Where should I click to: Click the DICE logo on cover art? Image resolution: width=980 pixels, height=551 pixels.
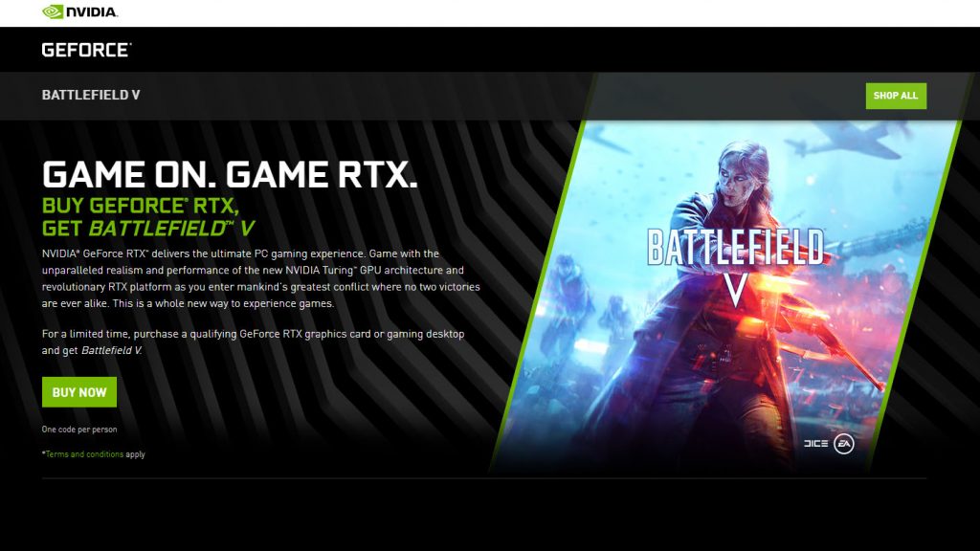pyautogui.click(x=815, y=444)
